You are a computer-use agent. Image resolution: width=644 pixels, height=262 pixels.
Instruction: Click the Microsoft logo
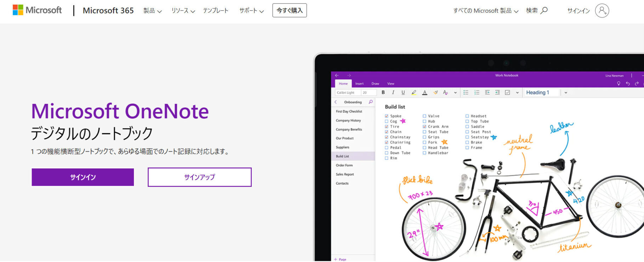click(37, 10)
